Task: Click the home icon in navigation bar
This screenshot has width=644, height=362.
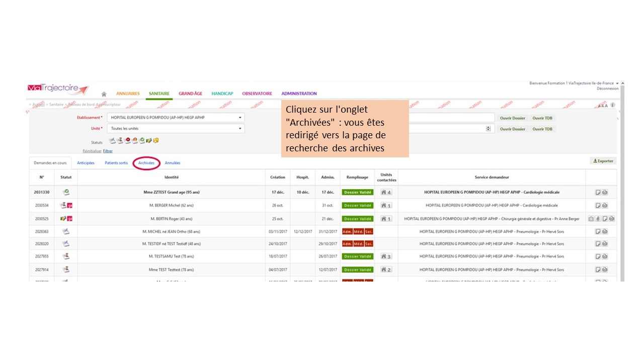Action: [104, 94]
